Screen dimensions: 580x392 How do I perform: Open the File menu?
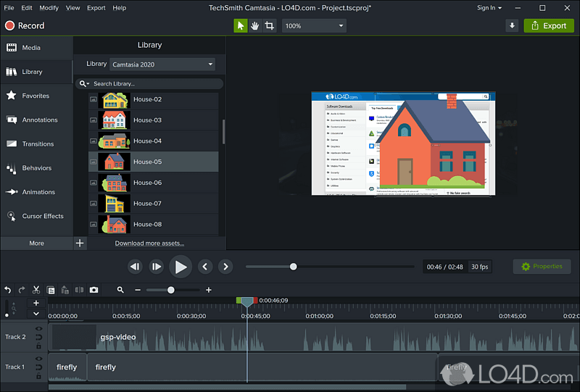click(9, 8)
